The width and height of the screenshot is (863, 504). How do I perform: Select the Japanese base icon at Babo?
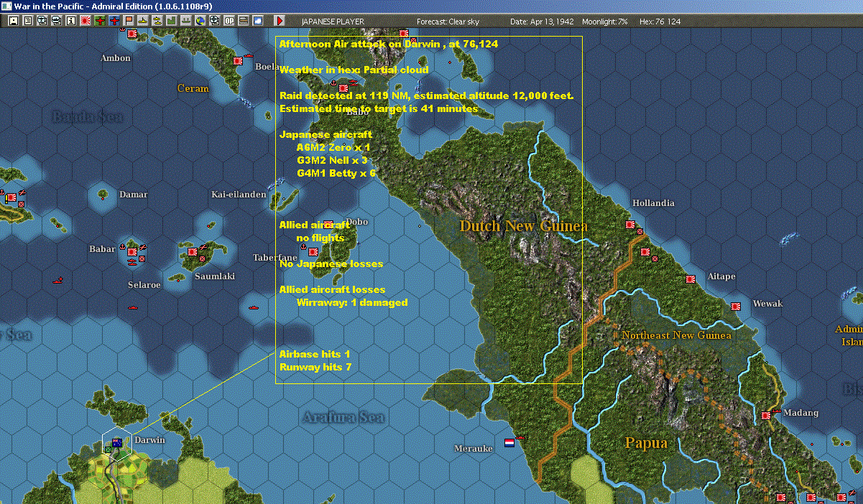pyautogui.click(x=343, y=88)
